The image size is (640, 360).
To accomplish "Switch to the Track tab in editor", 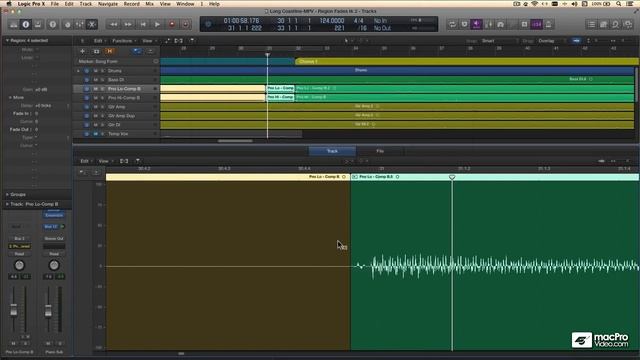I will pyautogui.click(x=332, y=151).
